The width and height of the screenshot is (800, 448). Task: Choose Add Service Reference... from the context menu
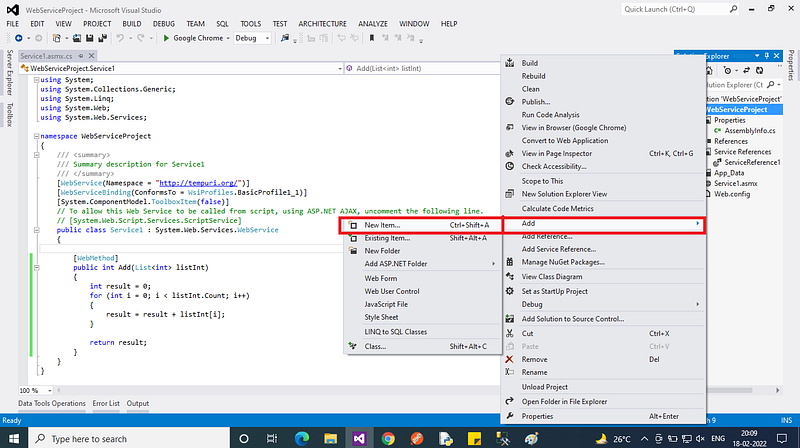[x=603, y=249]
